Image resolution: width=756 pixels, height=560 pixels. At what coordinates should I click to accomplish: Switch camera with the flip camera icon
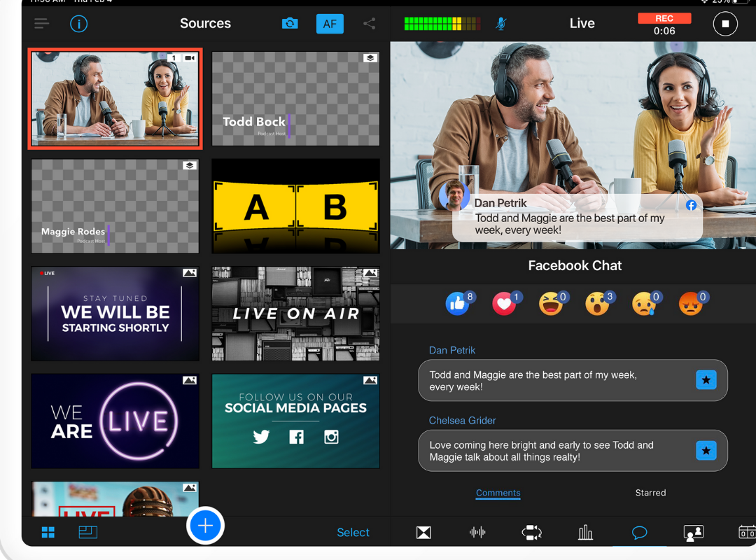pos(290,23)
